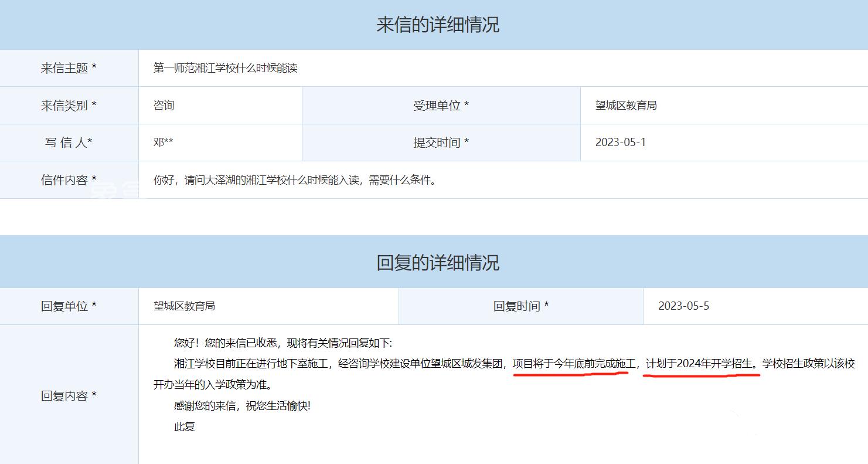Click the subject text 第一师范湘江学校什么时候能读
868x464 pixels.
point(226,68)
